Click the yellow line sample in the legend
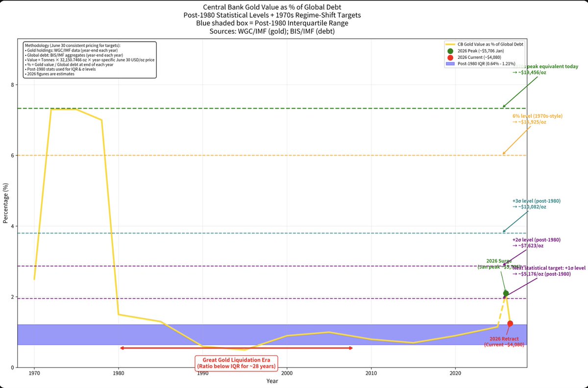The height and width of the screenshot is (388, 588). (451, 46)
